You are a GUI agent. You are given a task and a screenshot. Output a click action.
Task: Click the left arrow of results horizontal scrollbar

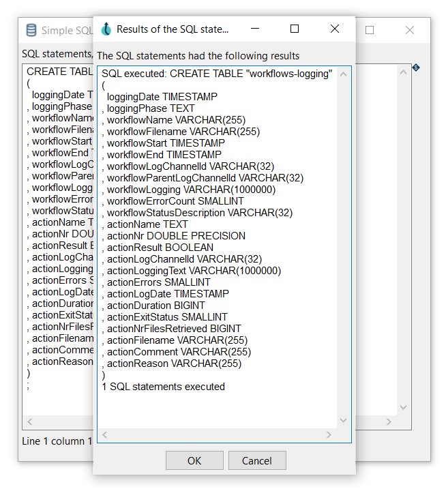[106, 434]
